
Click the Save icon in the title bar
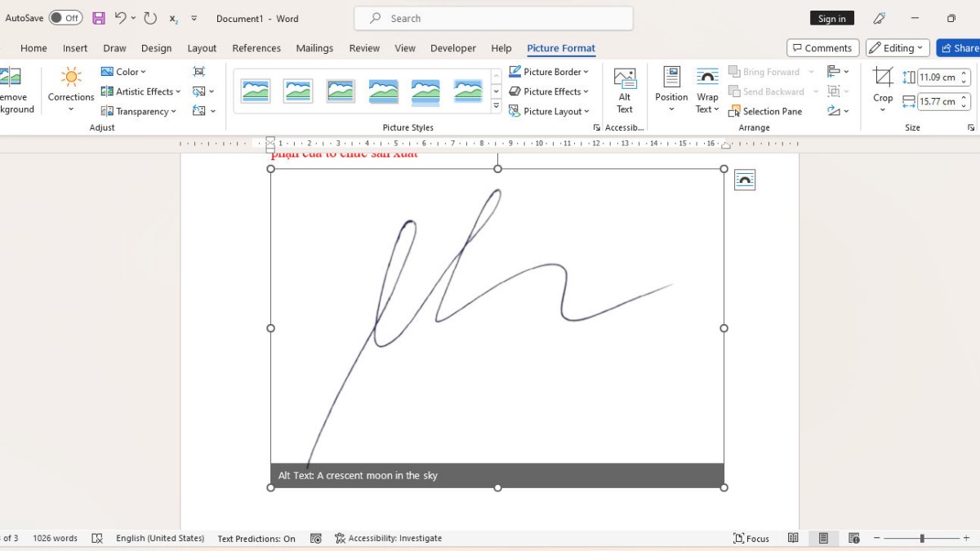pos(99,18)
